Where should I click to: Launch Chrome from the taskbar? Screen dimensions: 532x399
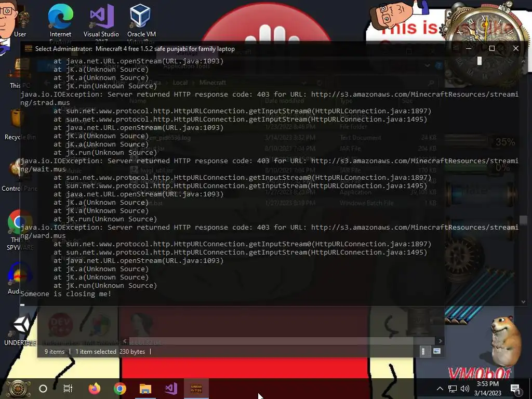coord(120,389)
